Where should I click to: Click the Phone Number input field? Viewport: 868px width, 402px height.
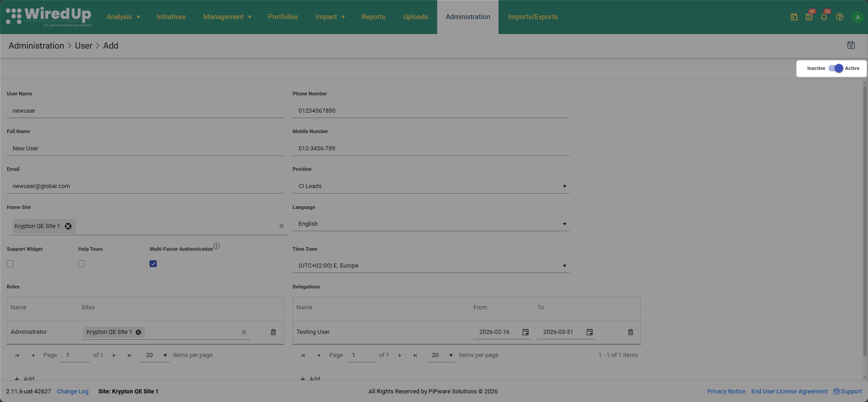point(431,111)
